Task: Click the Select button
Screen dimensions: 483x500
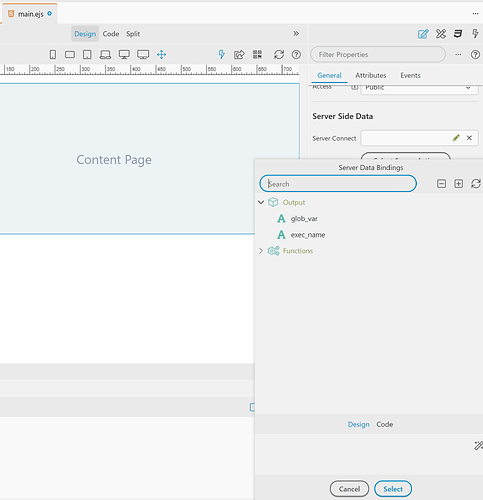Action: pyautogui.click(x=393, y=489)
